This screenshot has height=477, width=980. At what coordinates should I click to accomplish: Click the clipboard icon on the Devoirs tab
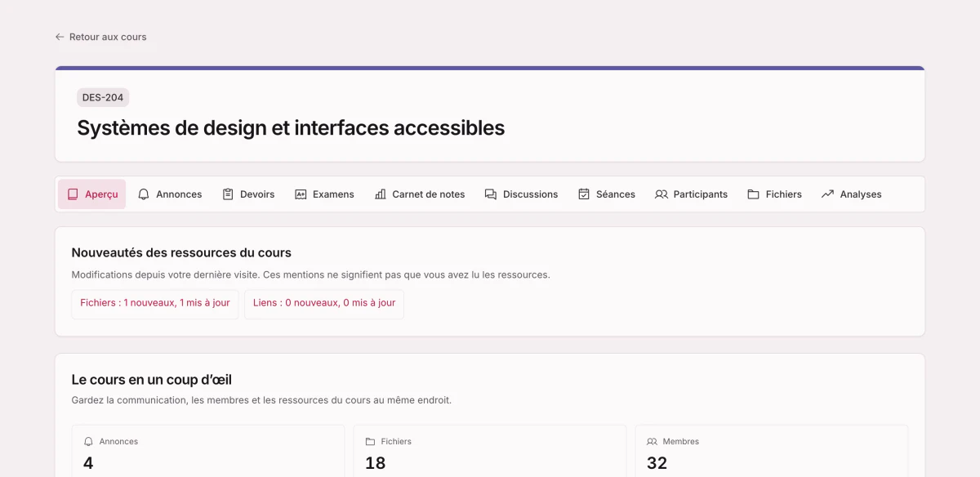[x=228, y=194]
